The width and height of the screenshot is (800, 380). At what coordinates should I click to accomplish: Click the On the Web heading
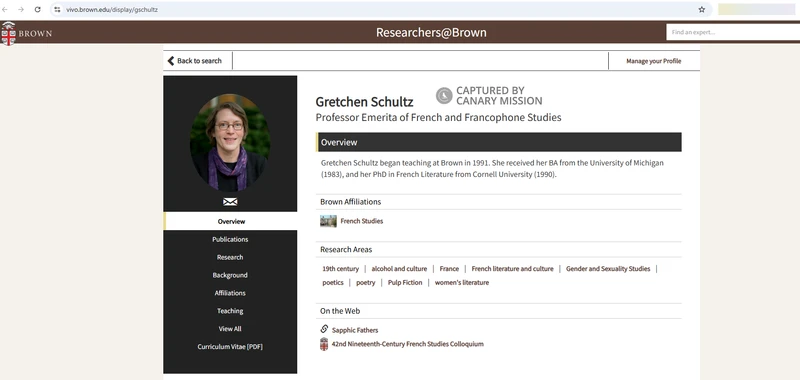click(x=340, y=311)
